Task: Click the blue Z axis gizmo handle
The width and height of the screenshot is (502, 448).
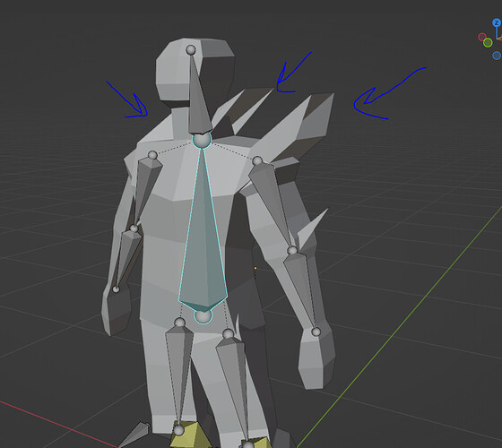Action: pyautogui.click(x=497, y=22)
